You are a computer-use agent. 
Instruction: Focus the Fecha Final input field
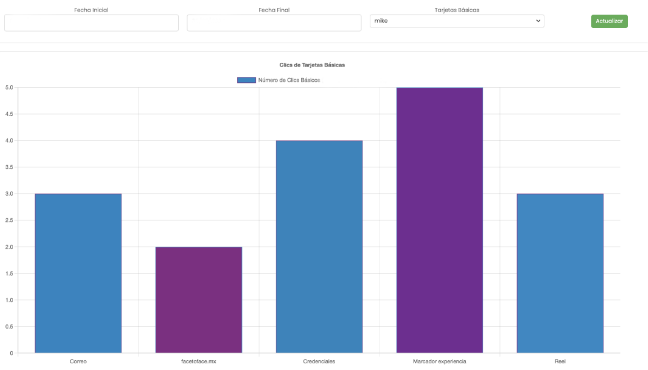click(x=274, y=23)
